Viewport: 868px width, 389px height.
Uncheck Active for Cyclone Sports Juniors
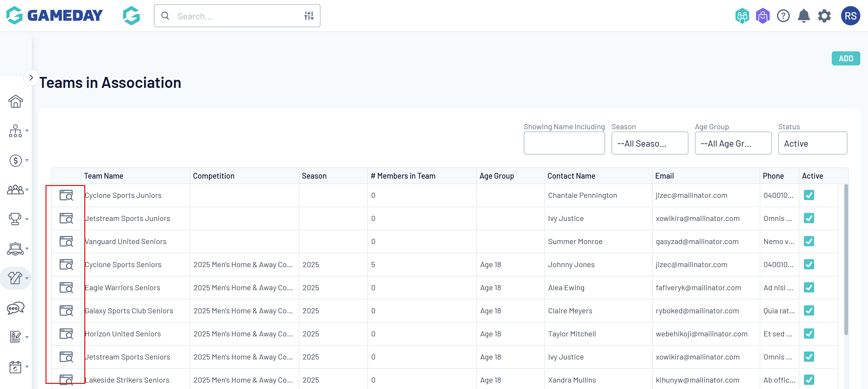[x=808, y=195]
